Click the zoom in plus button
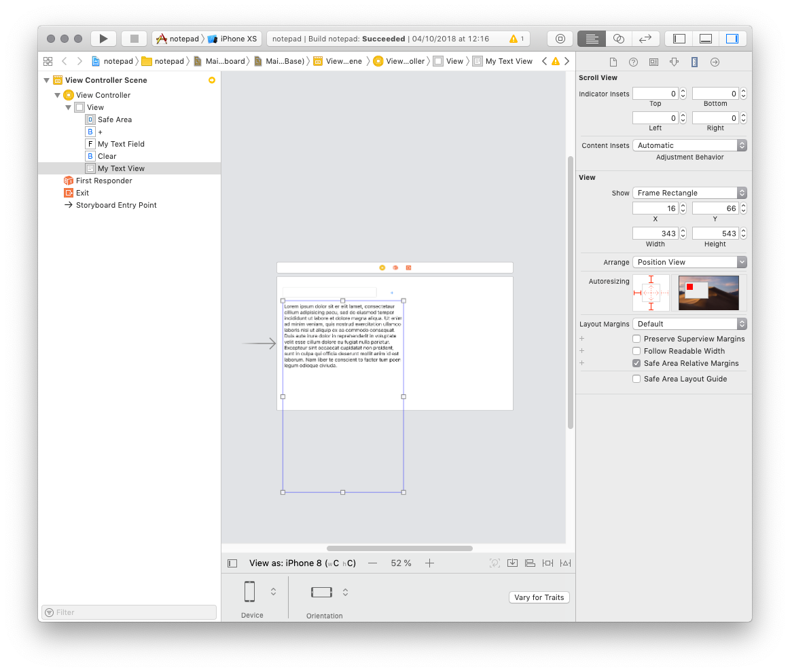790x672 pixels. pyautogui.click(x=429, y=563)
